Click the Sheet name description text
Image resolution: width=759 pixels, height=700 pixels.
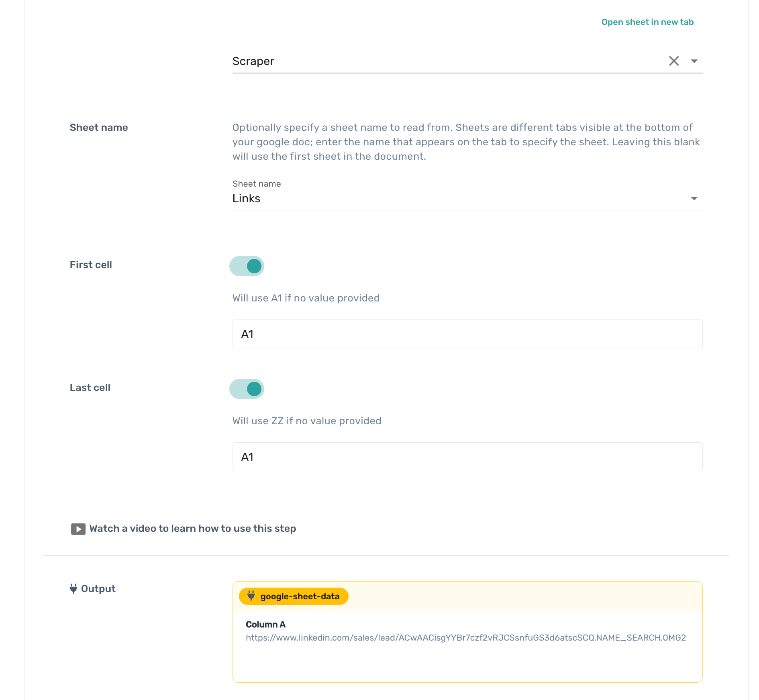[x=466, y=142]
